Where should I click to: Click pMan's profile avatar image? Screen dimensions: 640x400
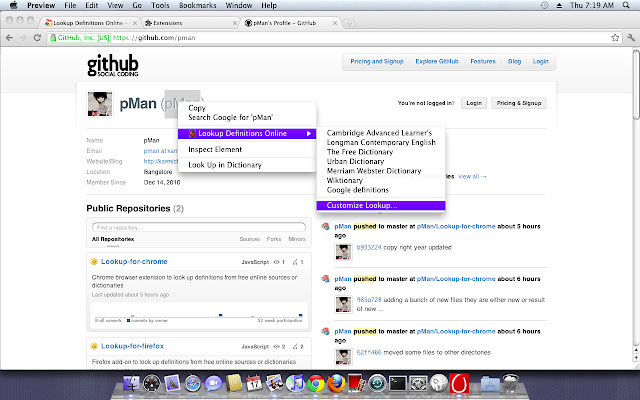click(x=100, y=104)
